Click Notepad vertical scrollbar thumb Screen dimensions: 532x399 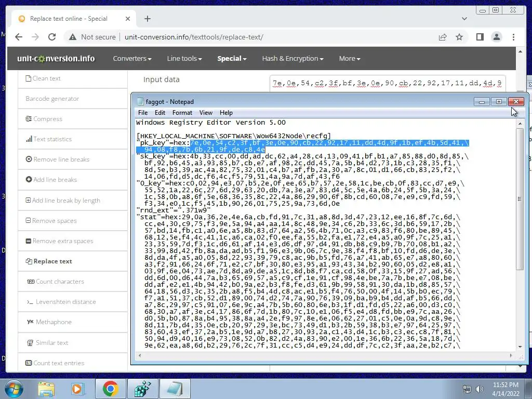pos(520,199)
